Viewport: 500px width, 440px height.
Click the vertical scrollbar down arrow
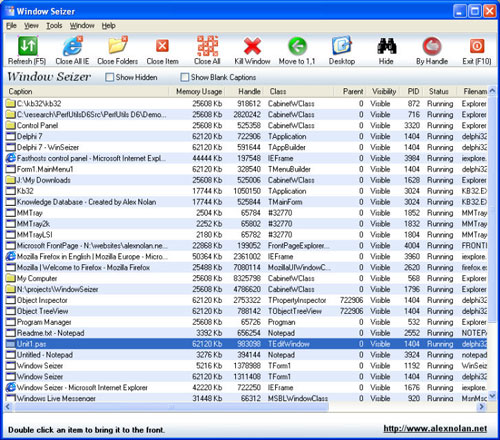coord(492,396)
